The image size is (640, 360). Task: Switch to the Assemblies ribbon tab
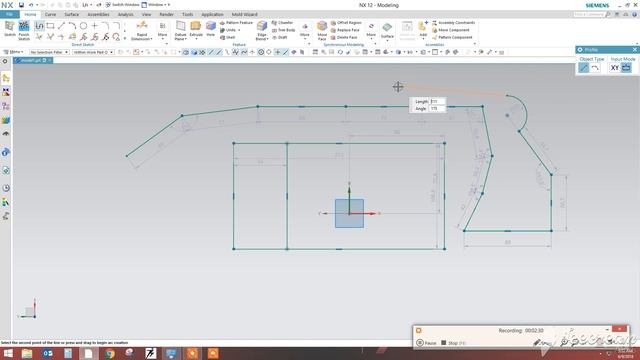pos(98,14)
